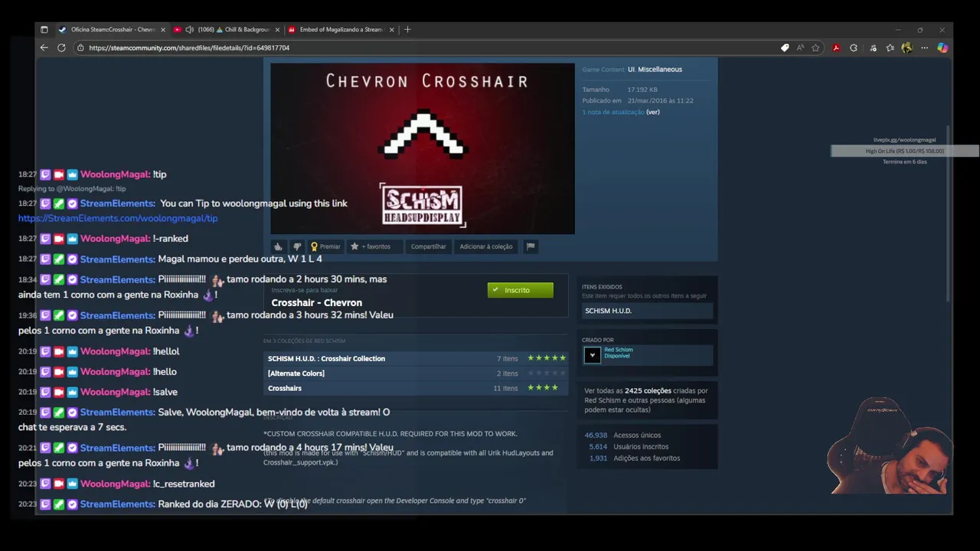
Task: Rate item with thumbs up icon
Action: coord(278,246)
